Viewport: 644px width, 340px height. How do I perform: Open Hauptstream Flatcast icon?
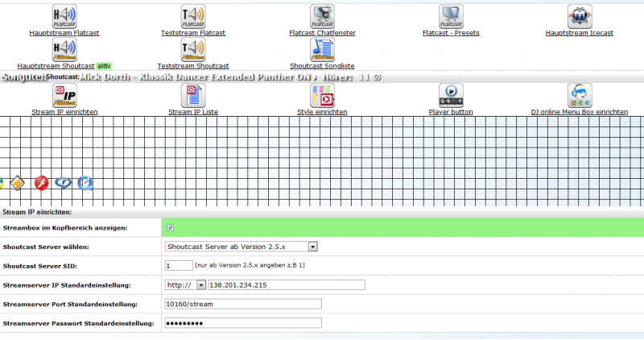pyautogui.click(x=64, y=16)
